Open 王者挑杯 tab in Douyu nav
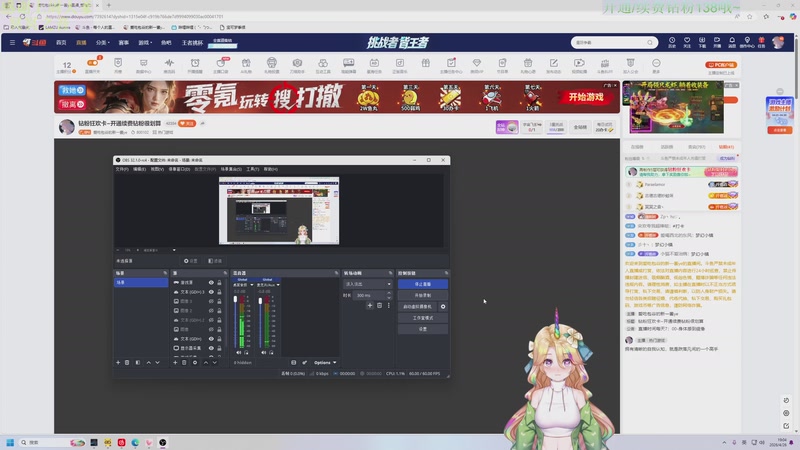Screen dimensions: 800x450 [x=192, y=42]
